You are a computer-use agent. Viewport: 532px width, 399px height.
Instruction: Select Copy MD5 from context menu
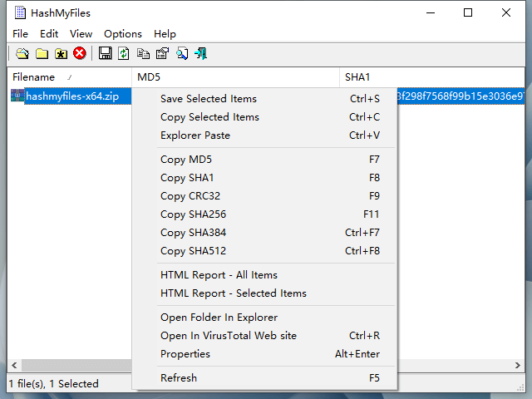pos(264,160)
